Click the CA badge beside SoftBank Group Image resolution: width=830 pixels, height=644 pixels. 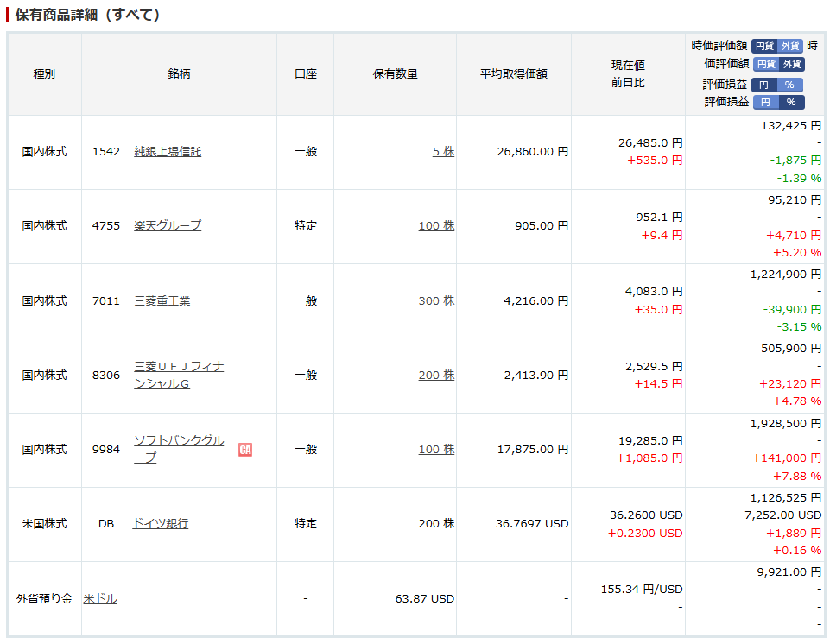coord(245,450)
